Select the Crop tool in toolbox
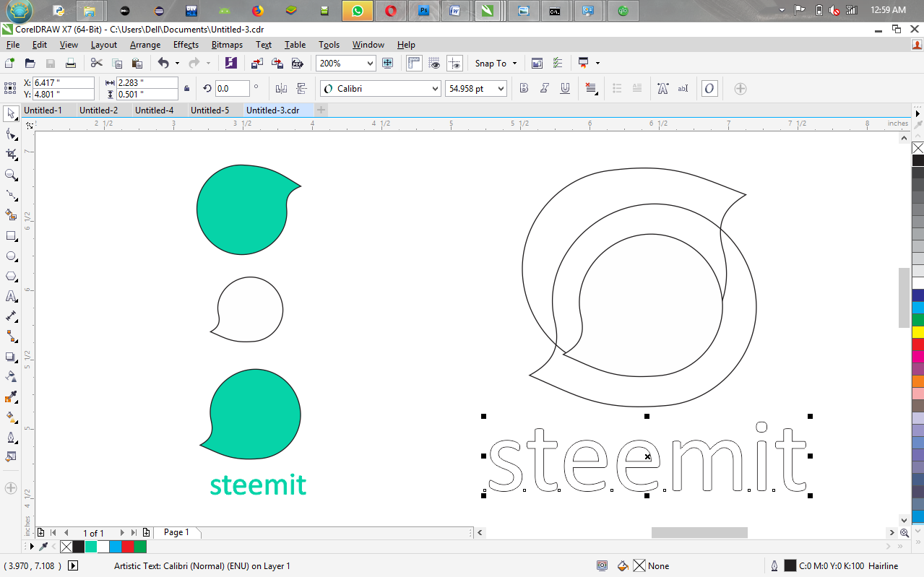This screenshot has height=577, width=924. point(11,155)
